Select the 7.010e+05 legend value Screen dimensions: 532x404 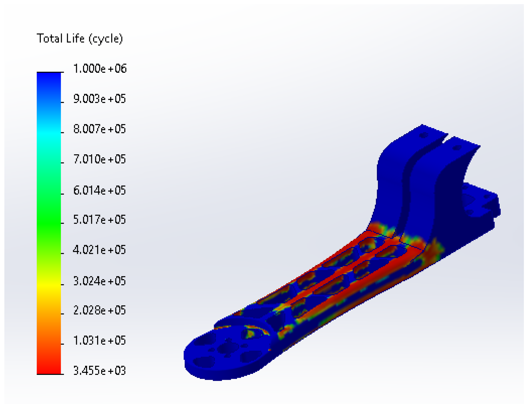click(100, 159)
